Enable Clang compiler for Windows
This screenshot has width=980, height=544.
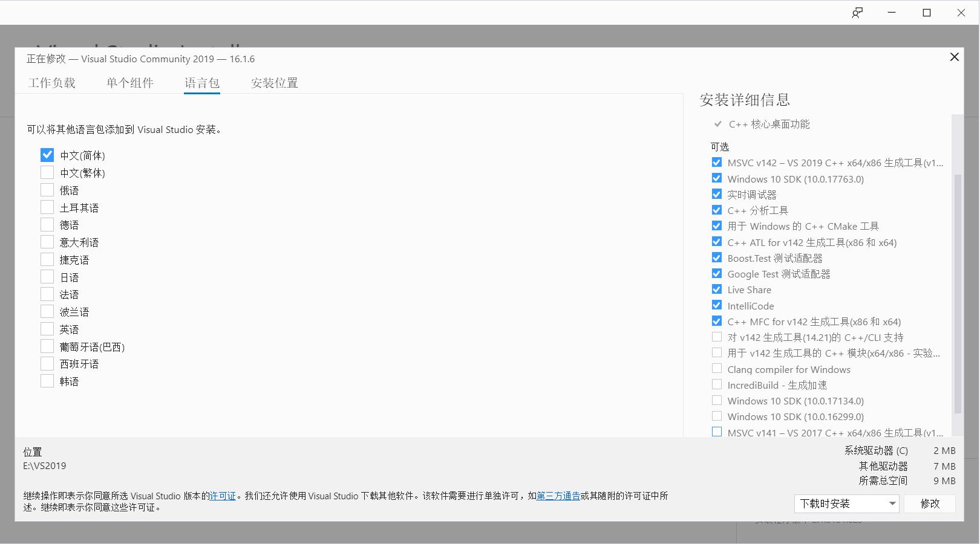coord(717,369)
